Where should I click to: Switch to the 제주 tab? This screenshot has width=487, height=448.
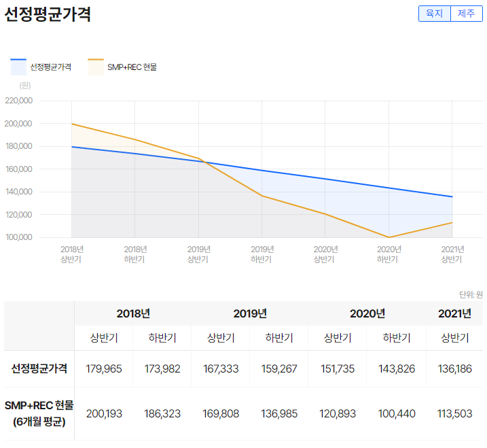point(466,14)
